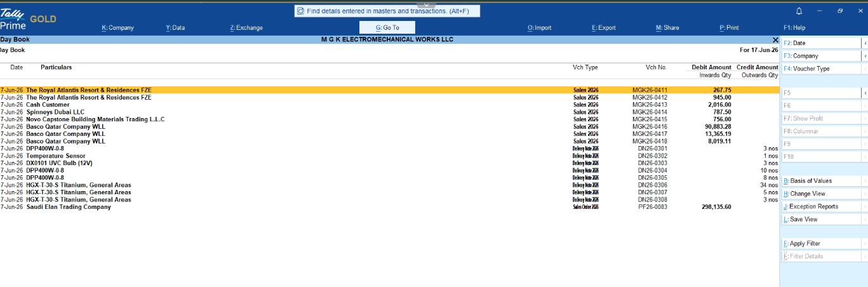This screenshot has width=868, height=287.
Task: Minimize the Tally Prime window
Action: (x=819, y=11)
